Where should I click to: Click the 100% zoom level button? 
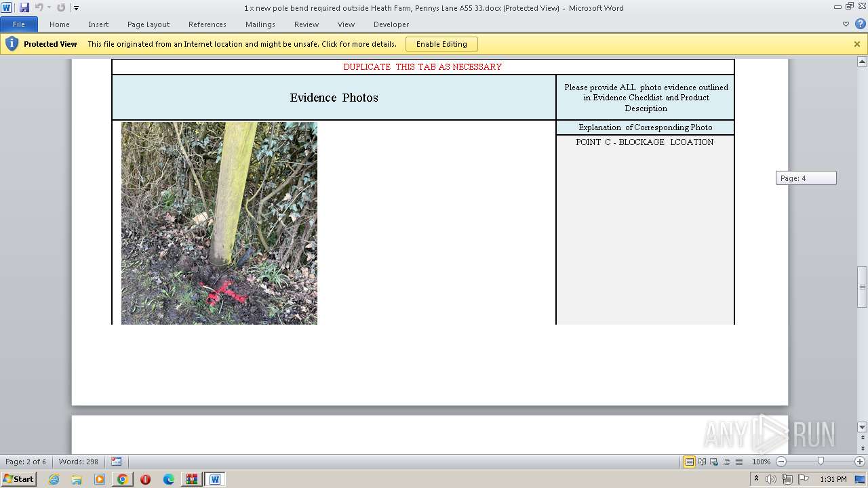point(761,462)
